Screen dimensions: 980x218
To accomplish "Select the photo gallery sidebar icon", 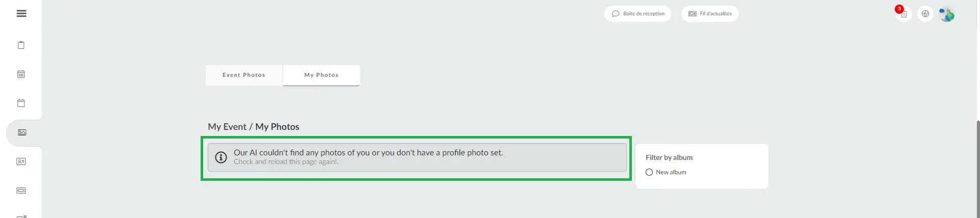I will [22, 132].
